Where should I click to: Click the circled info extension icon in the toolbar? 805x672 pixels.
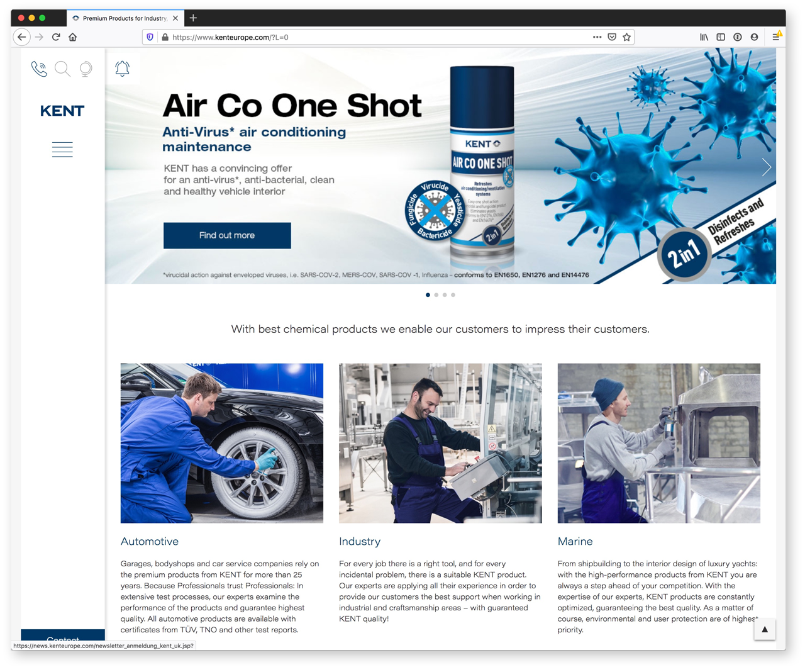click(x=738, y=37)
